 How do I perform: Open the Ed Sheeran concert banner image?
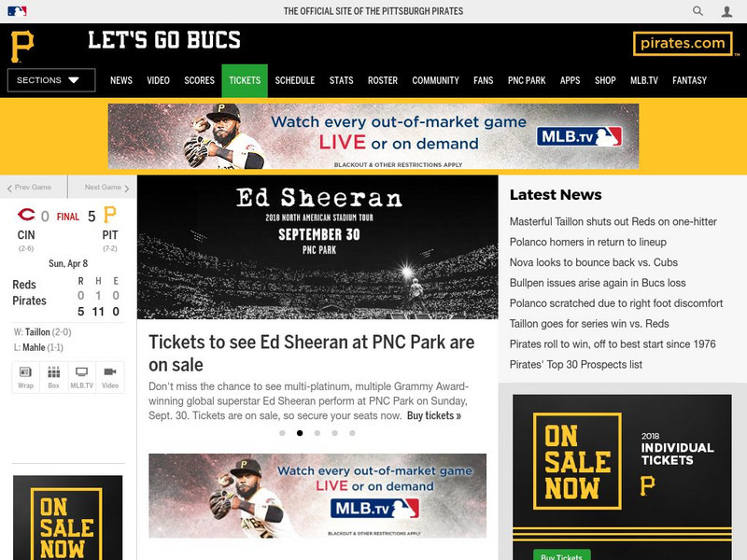click(317, 247)
